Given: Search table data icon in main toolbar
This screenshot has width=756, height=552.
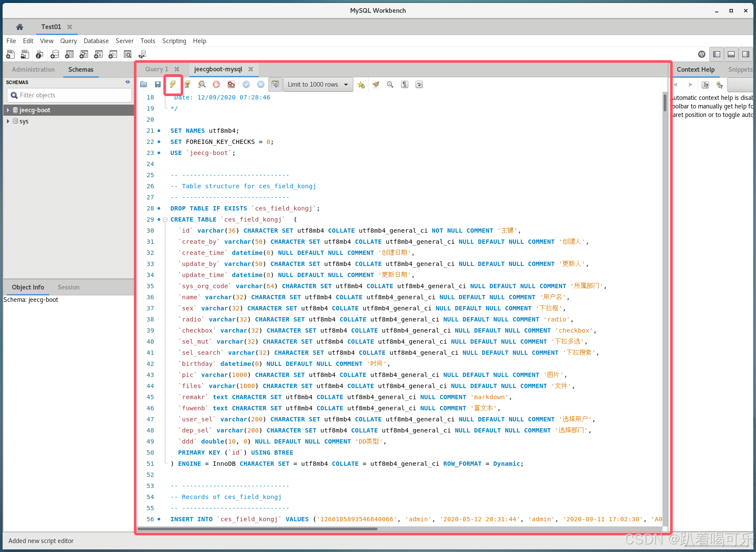Looking at the screenshot, I should [x=127, y=54].
